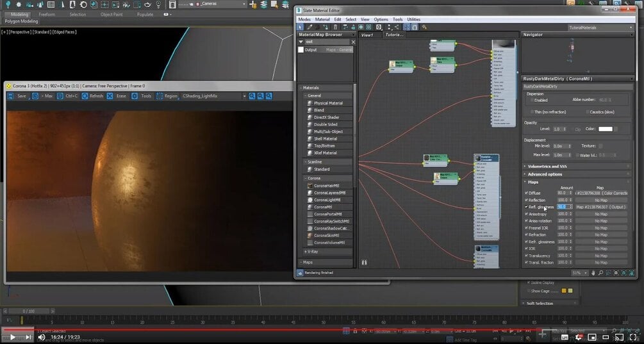
Task: Switch to the View1 tab
Action: 367,35
